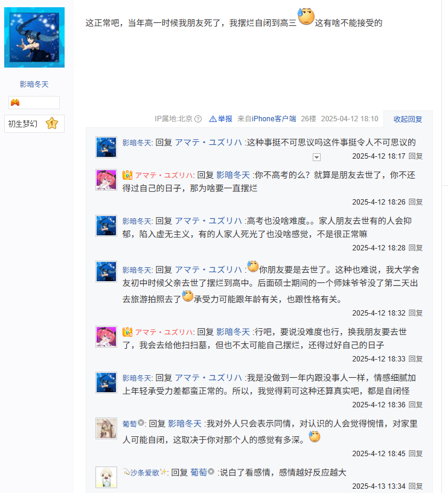Click the crown icon beside first アマテ・ユズリハ reply
The height and width of the screenshot is (493, 448).
pyautogui.click(x=127, y=175)
